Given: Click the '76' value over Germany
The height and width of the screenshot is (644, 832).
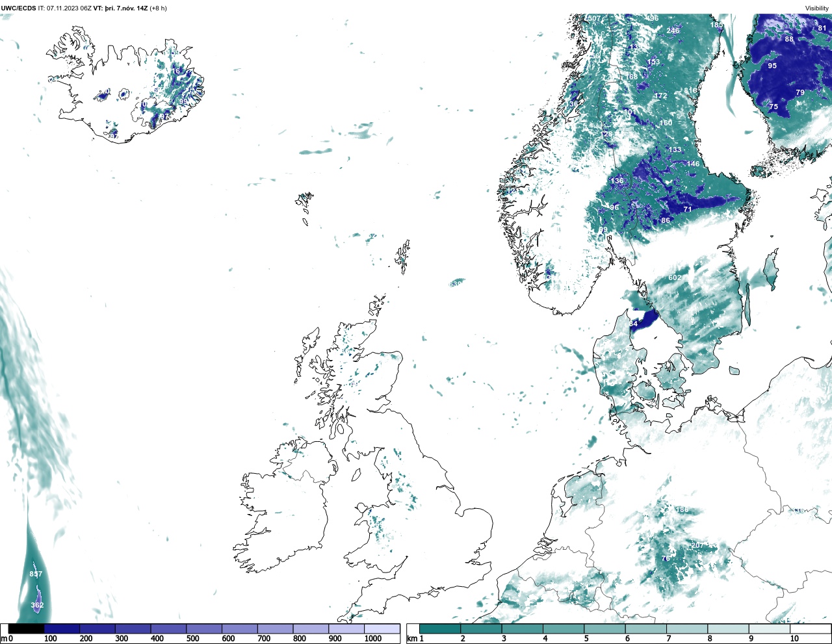Looking at the screenshot, I should coord(666,558).
